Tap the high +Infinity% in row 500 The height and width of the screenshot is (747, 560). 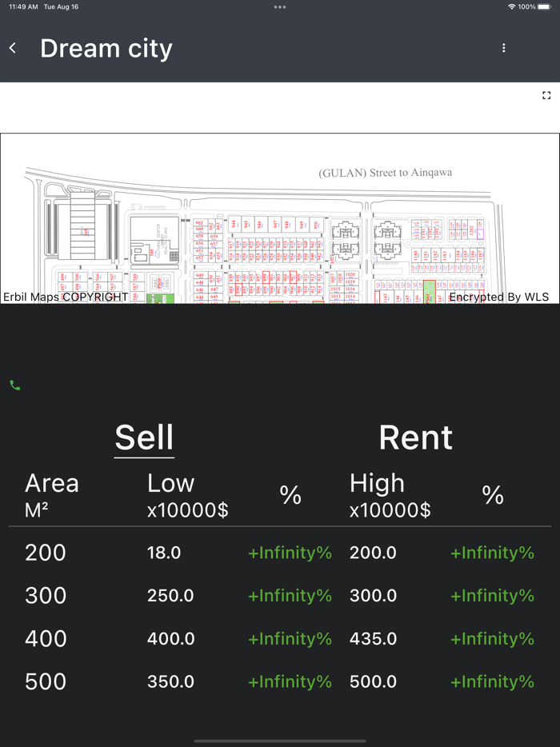(x=492, y=681)
